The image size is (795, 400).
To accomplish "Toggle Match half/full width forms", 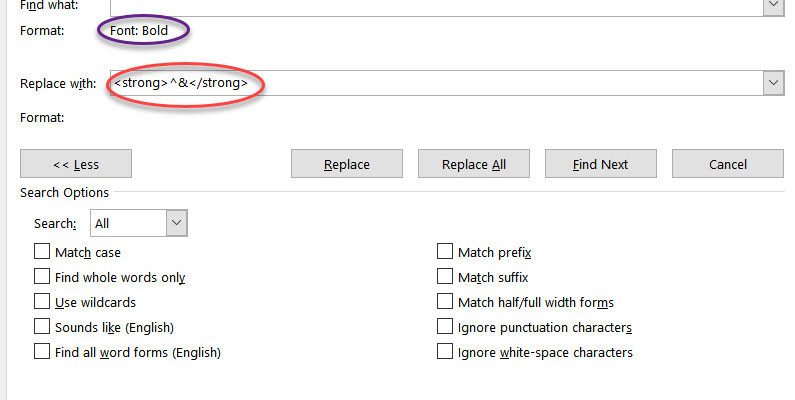I will point(445,301).
